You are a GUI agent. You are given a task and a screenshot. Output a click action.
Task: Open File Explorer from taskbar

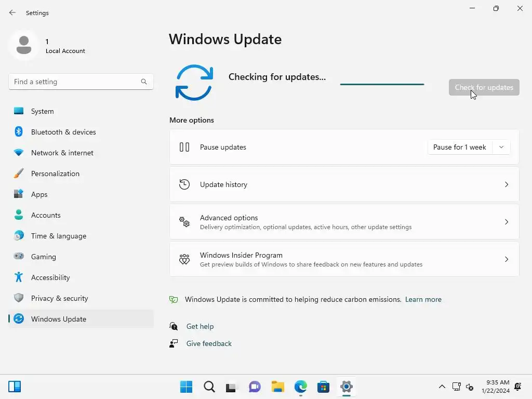pyautogui.click(x=278, y=387)
